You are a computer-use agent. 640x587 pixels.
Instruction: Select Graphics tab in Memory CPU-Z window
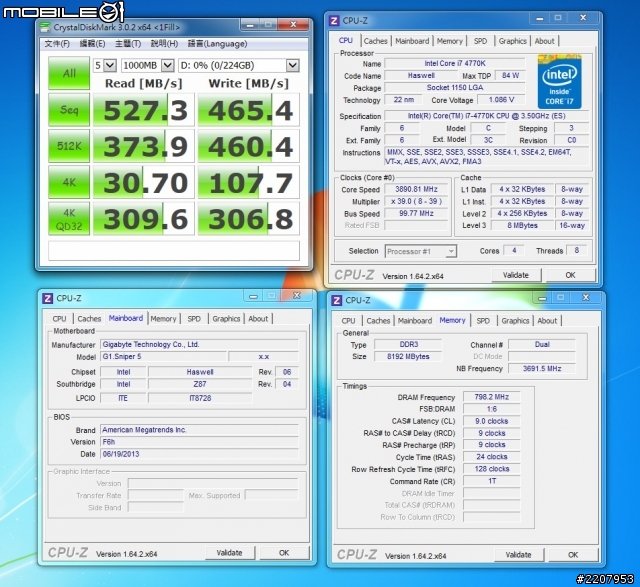515,321
